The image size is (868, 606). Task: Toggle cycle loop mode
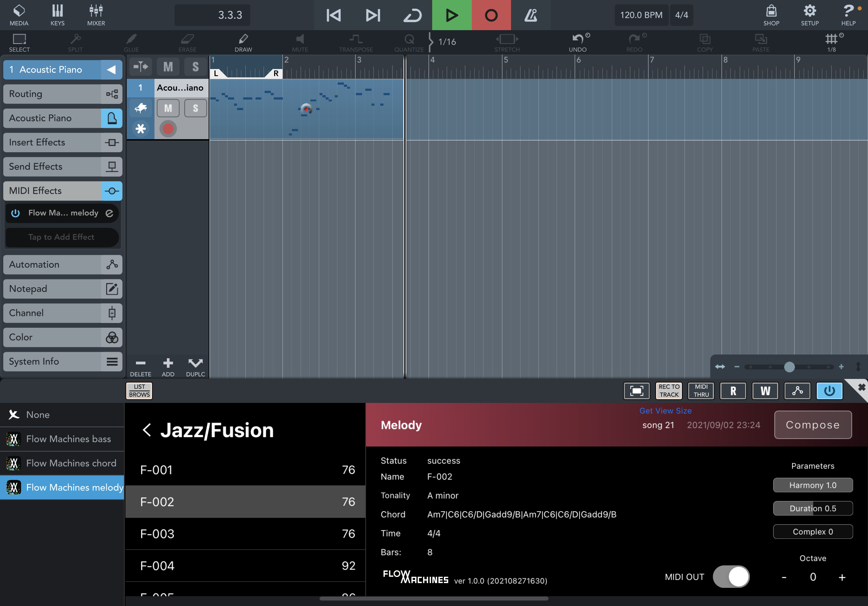(412, 15)
